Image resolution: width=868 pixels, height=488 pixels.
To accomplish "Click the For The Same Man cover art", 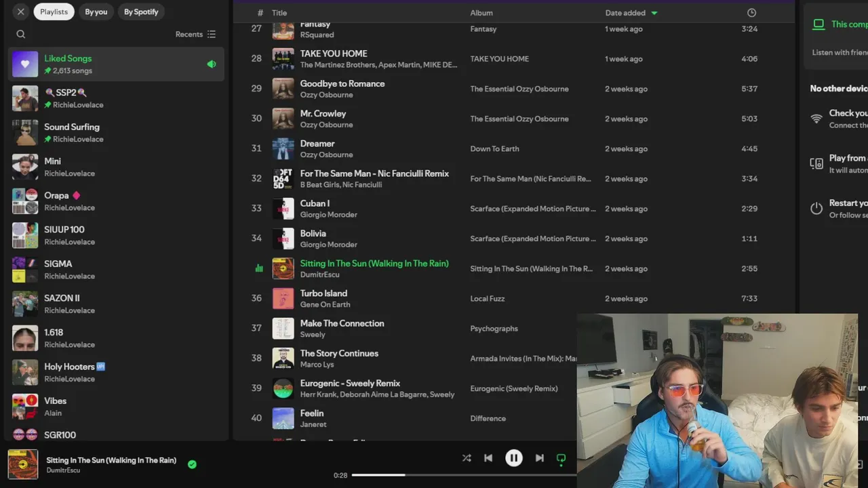I will point(283,179).
